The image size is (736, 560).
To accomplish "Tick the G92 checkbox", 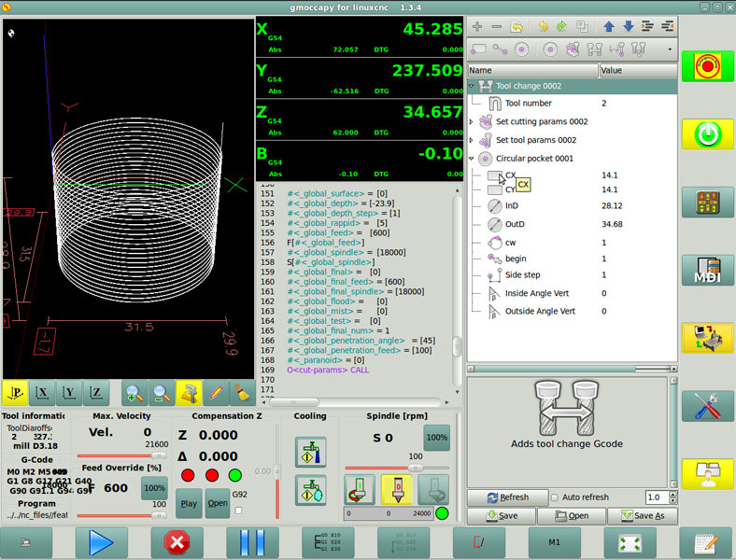I will 239,511.
